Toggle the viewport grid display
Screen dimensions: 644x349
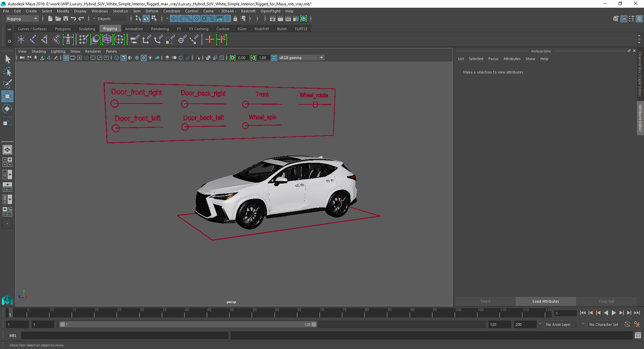(66, 58)
